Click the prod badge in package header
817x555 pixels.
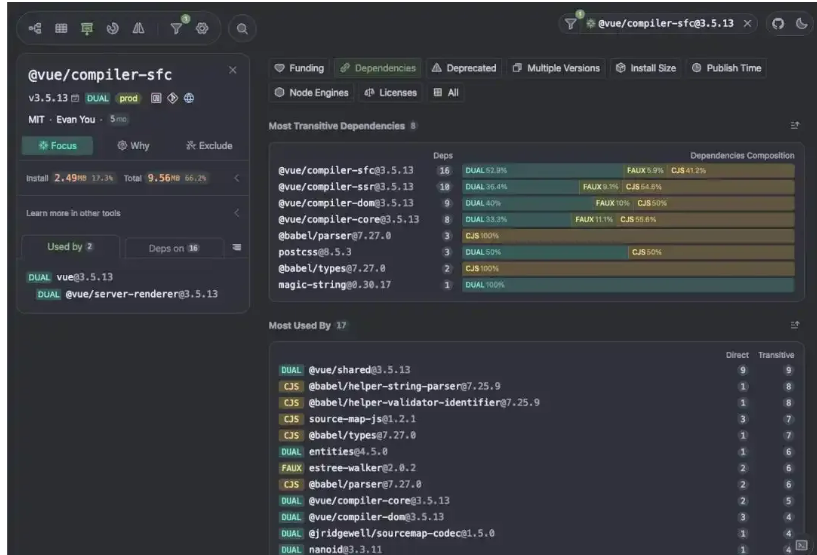coord(128,98)
